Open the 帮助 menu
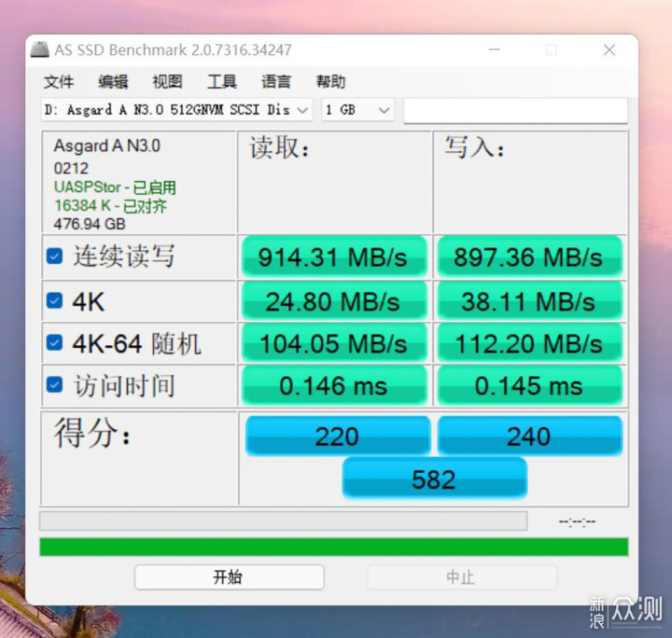 point(330,81)
